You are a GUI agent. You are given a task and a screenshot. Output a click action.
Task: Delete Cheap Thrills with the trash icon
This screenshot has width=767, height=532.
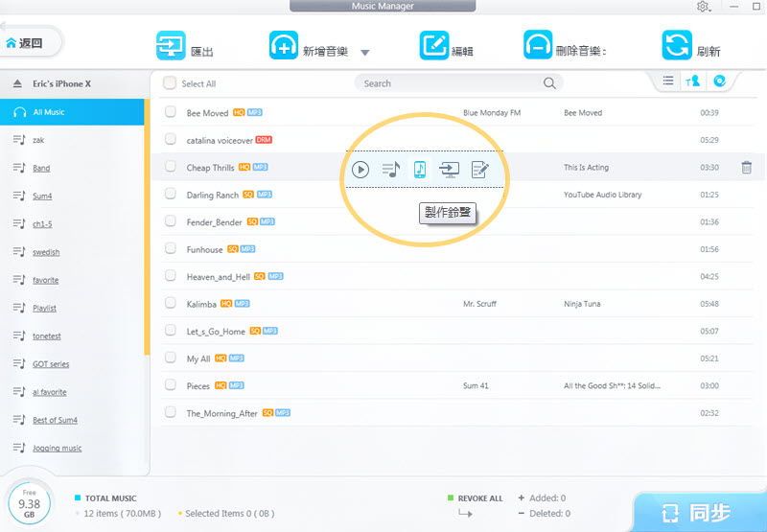(x=746, y=168)
